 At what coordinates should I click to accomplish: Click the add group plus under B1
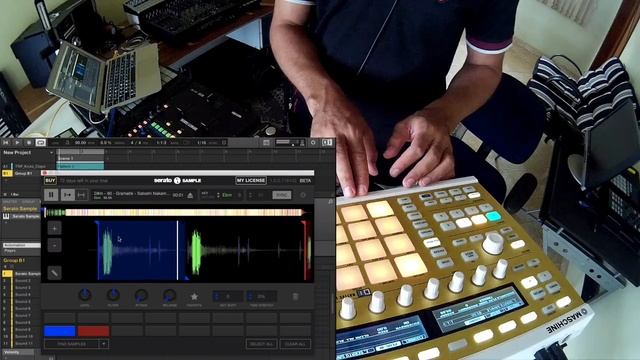5,181
